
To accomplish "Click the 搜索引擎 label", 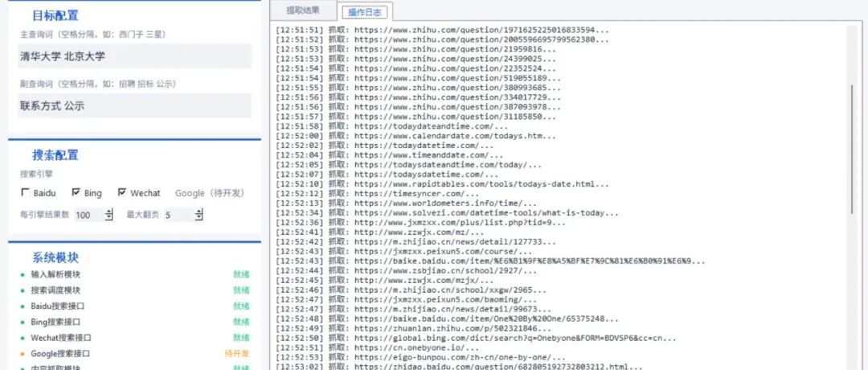I will click(36, 174).
